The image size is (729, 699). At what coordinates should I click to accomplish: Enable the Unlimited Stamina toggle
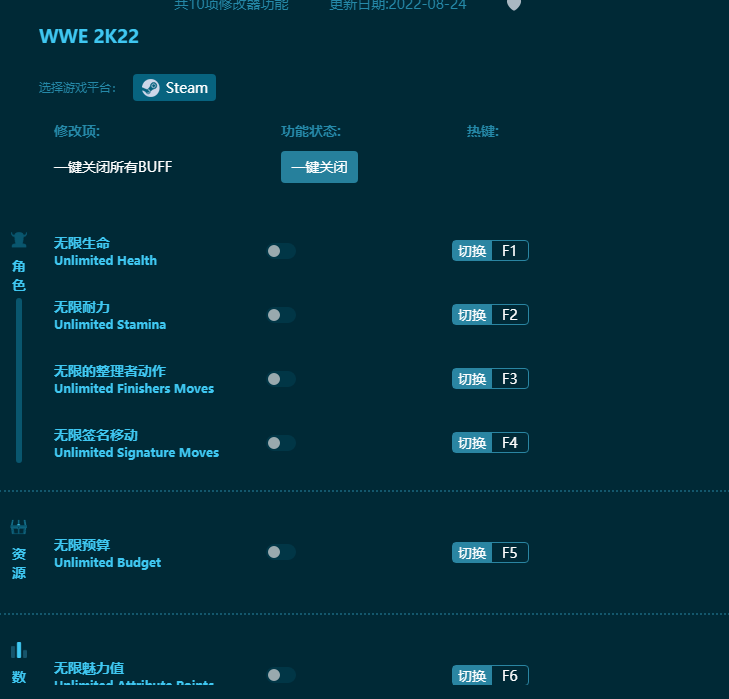(x=281, y=315)
